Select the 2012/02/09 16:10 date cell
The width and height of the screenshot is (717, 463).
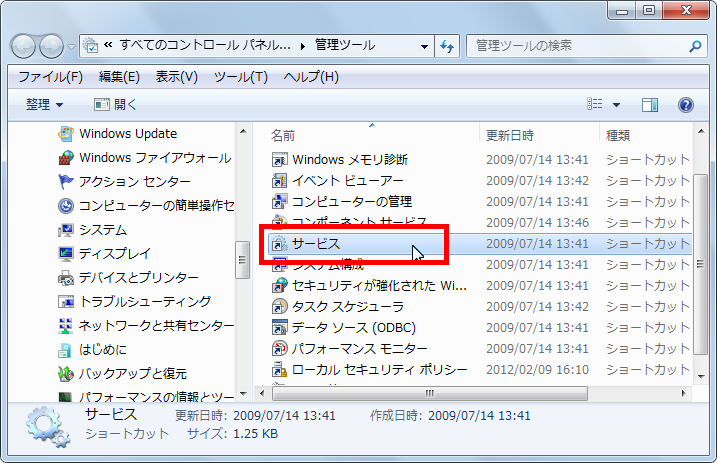pyautogui.click(x=537, y=370)
